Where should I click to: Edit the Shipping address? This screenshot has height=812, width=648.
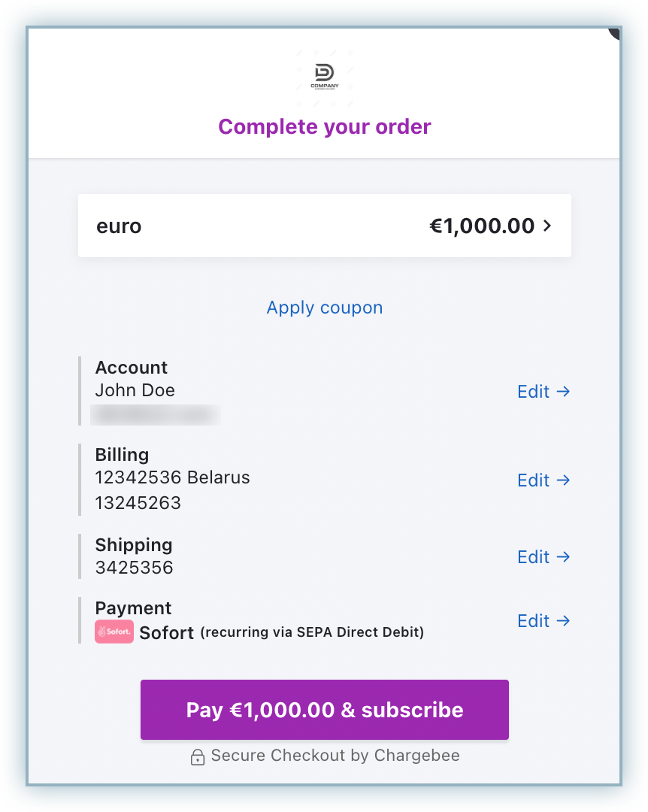544,557
